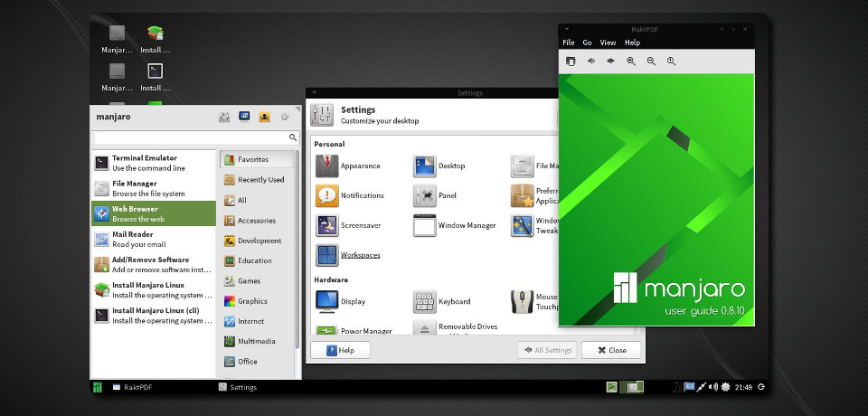Viewport: 868px width, 416px height.
Task: Open Workspaces settings
Action: (x=349, y=255)
